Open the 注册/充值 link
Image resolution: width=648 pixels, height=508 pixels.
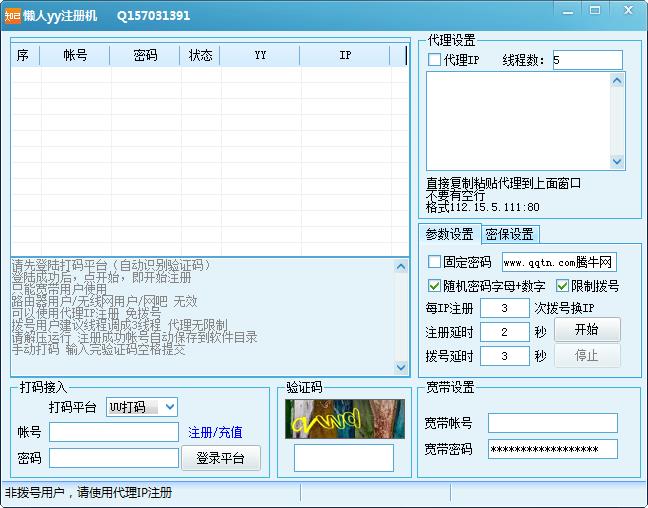tap(215, 433)
